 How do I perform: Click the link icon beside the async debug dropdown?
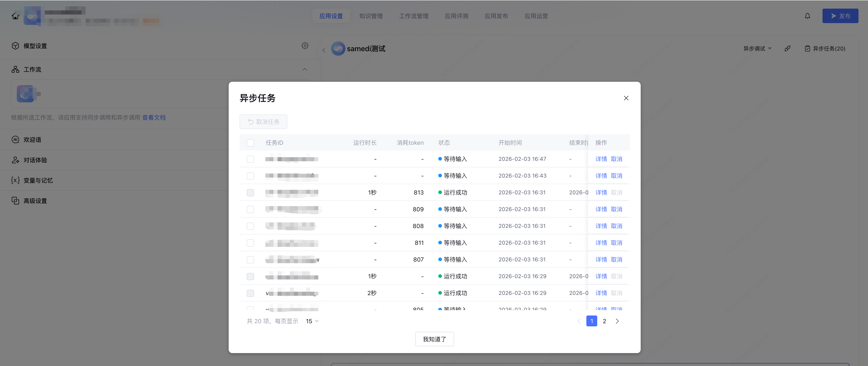787,48
